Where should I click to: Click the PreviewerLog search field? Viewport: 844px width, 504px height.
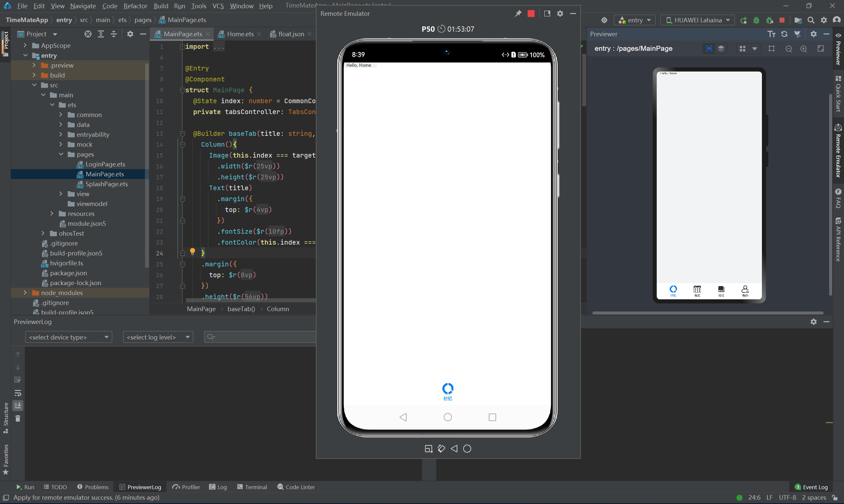[260, 337]
